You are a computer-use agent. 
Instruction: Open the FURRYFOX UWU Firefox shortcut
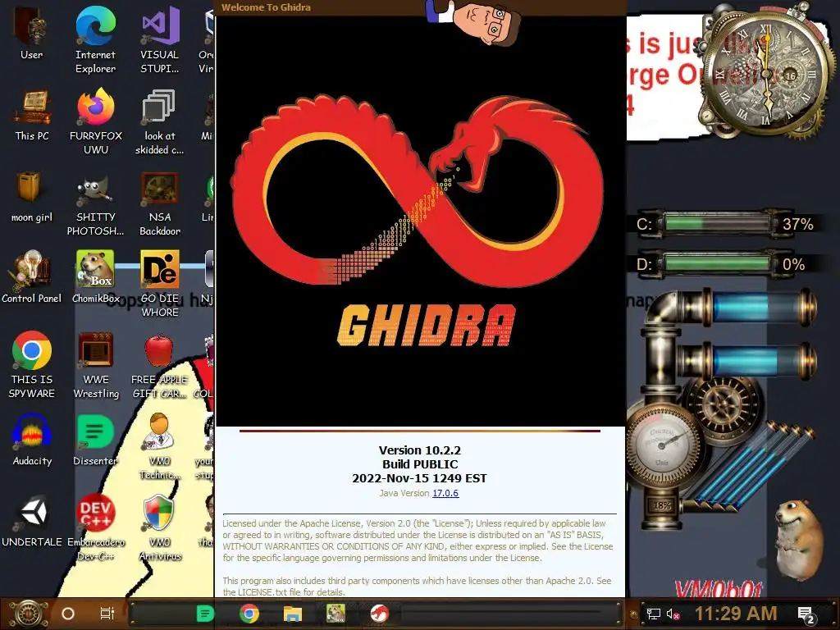tap(95, 121)
